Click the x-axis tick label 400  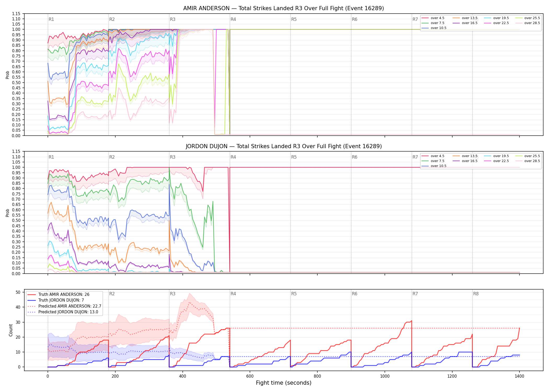click(x=182, y=376)
